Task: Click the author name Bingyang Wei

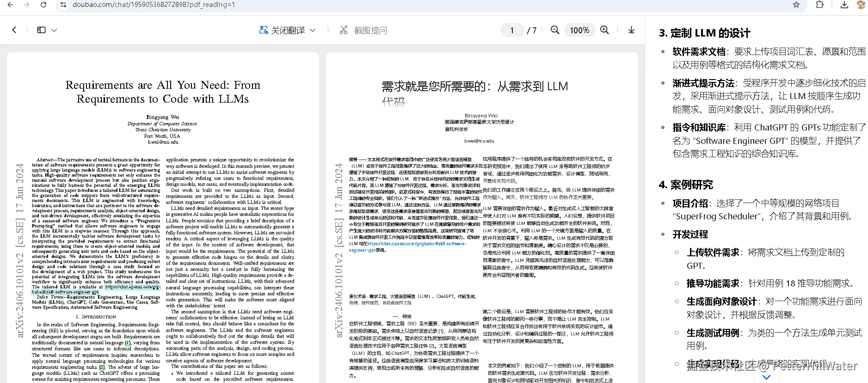Action: coord(163,117)
